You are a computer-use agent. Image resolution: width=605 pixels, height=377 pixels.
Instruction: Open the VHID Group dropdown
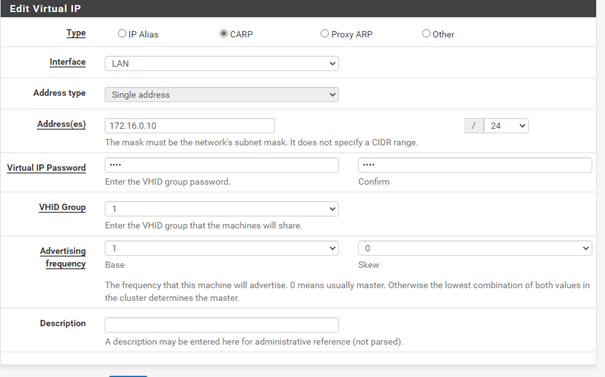(x=222, y=209)
